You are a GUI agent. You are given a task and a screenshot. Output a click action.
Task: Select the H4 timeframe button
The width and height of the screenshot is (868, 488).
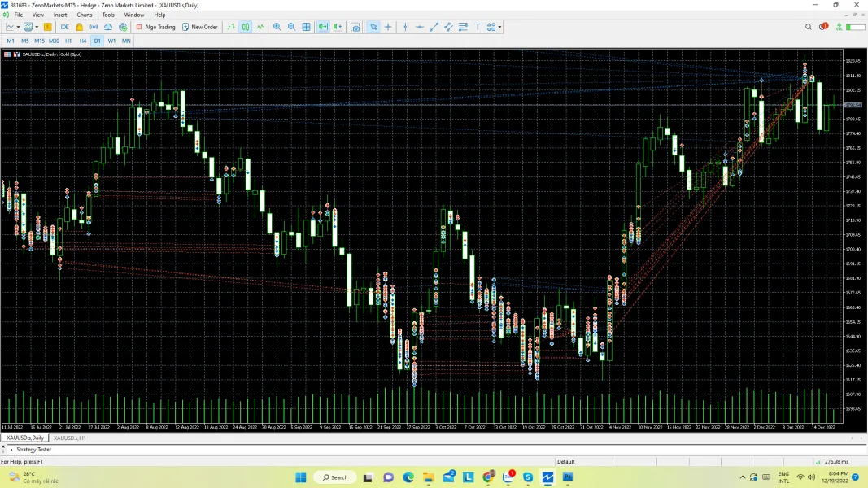[83, 41]
